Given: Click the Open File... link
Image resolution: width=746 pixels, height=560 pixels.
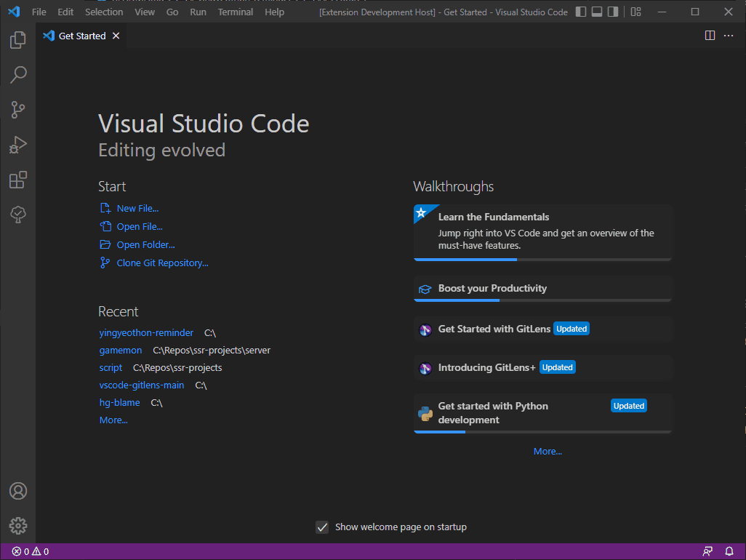Looking at the screenshot, I should [x=140, y=226].
